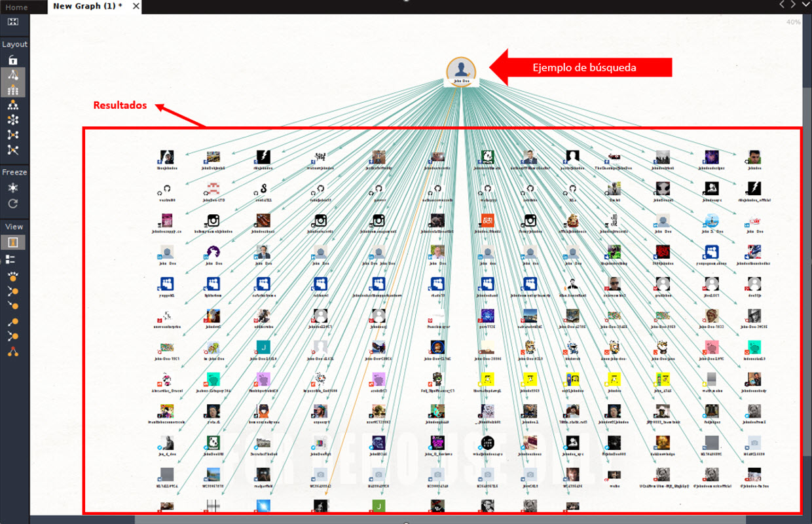Select the red triangle ball view icon at bottom
Viewport: 812px width, 524px height.
(13, 352)
